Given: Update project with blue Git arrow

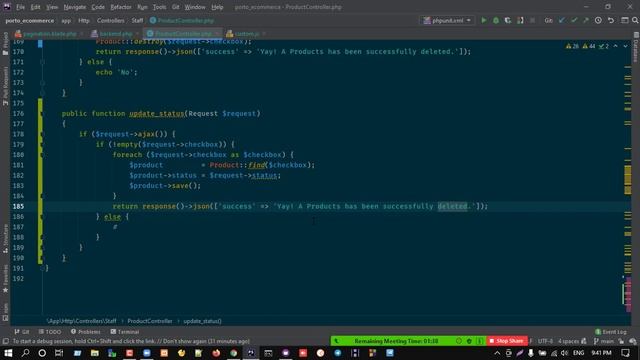Looking at the screenshot, I should [x=562, y=20].
